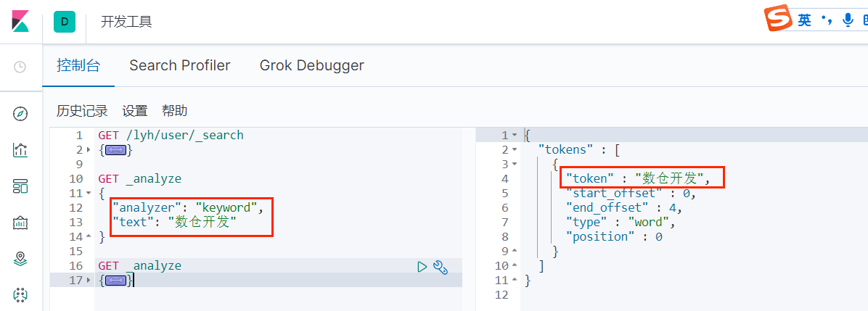The image size is (868, 311).
Task: Click GET /lyh/user/_search request line
Action: (x=171, y=135)
